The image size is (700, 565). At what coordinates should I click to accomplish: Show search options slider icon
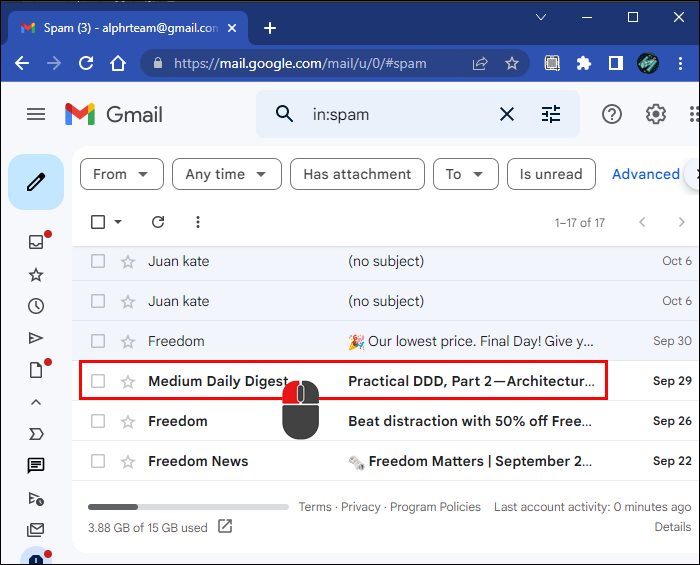551,114
